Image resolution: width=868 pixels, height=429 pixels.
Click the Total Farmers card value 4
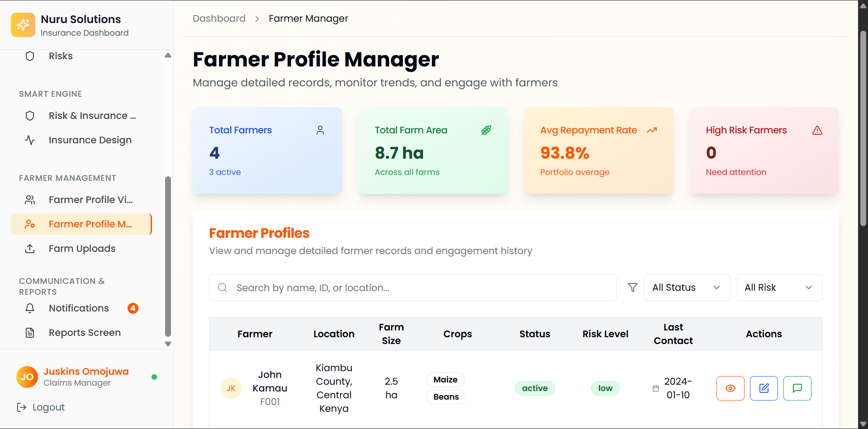(x=214, y=153)
